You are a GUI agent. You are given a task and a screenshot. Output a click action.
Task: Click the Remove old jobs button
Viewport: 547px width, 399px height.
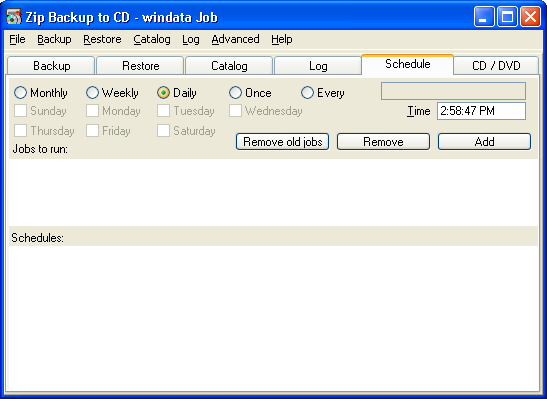[x=282, y=142]
